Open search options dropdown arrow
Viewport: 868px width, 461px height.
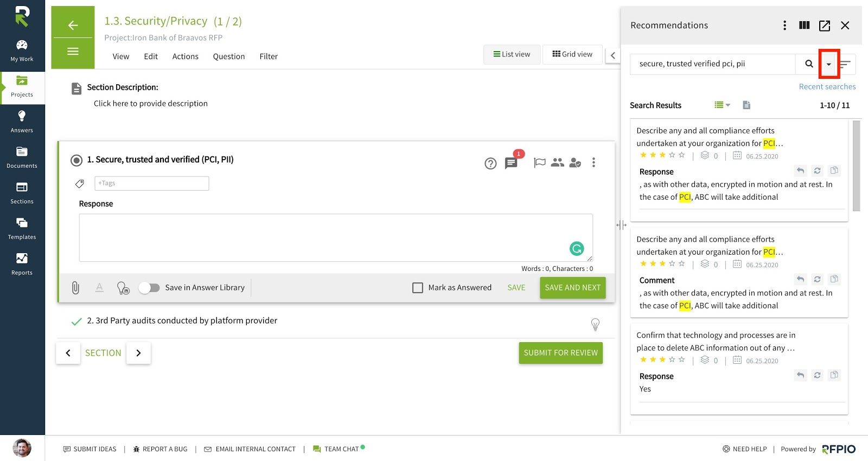[828, 64]
